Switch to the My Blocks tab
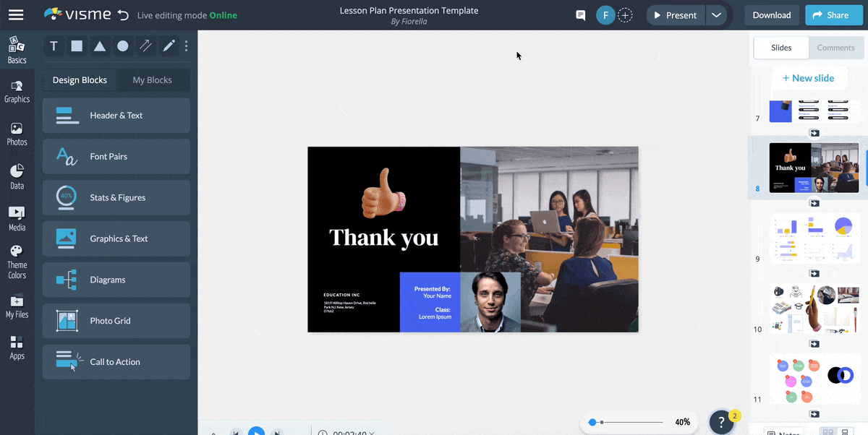Image resolution: width=868 pixels, height=435 pixels. [x=152, y=80]
